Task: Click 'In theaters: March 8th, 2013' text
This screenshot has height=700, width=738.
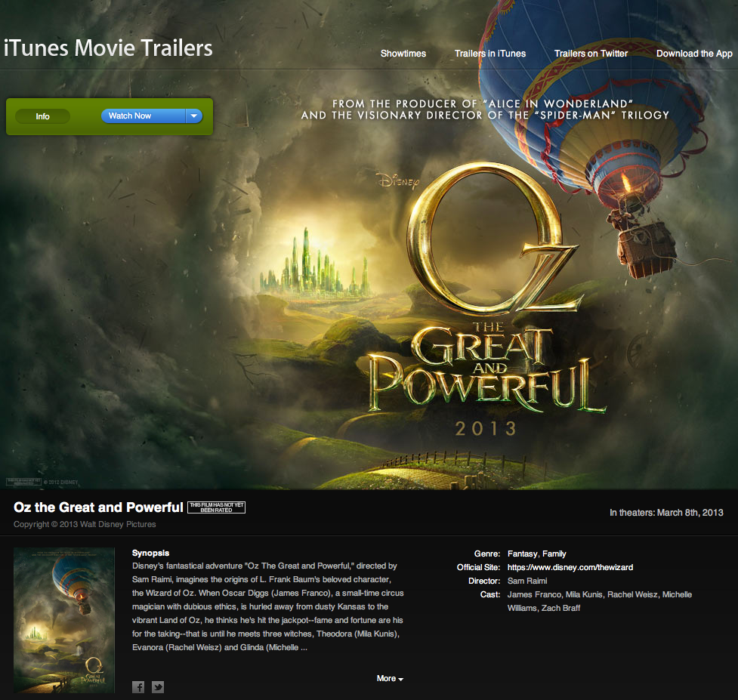Action: pos(666,513)
